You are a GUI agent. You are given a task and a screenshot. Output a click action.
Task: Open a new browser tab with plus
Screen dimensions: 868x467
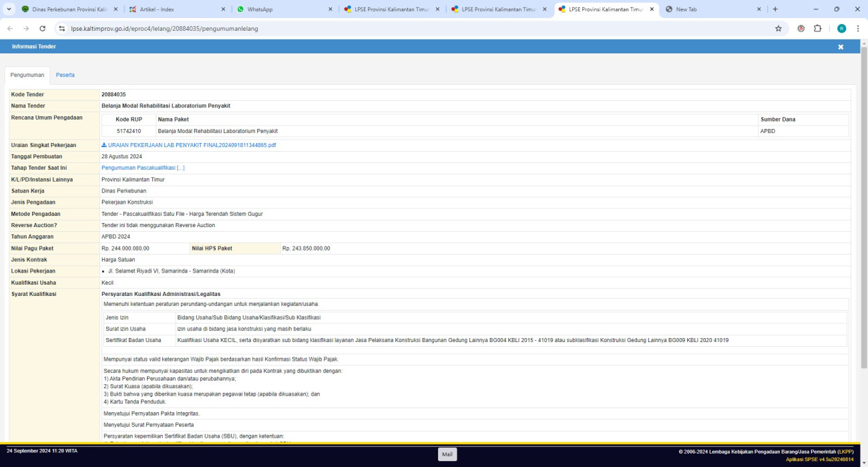click(x=775, y=9)
